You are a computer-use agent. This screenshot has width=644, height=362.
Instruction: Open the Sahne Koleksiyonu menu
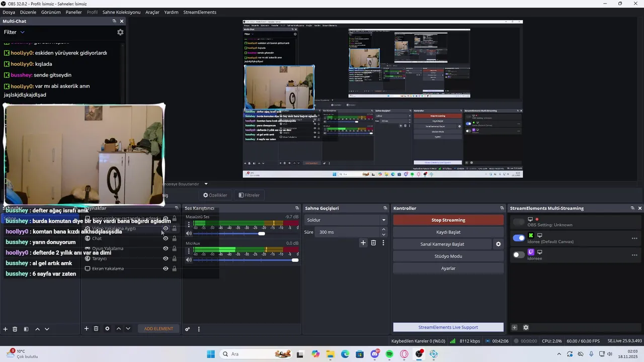tap(121, 12)
